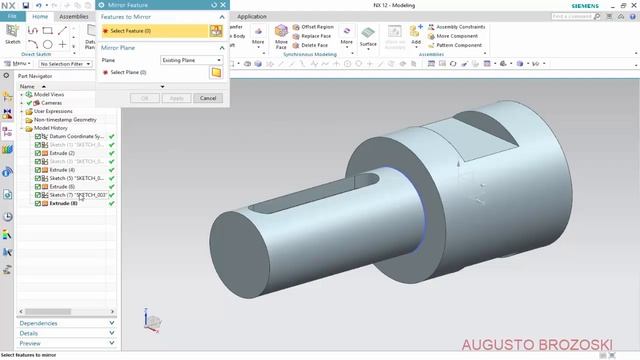
Task: Uncheck the Sketch (7) feature checkbox
Action: click(38, 195)
